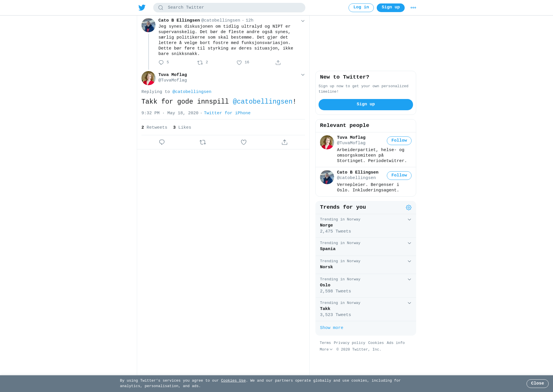Viewport: 553px width, 392px height.
Task: Open chevron menu for Norge trend
Action: pos(409,220)
